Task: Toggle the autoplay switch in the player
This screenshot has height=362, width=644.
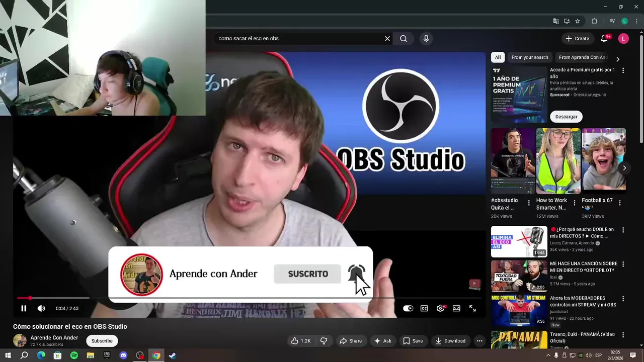Action: pos(408,308)
